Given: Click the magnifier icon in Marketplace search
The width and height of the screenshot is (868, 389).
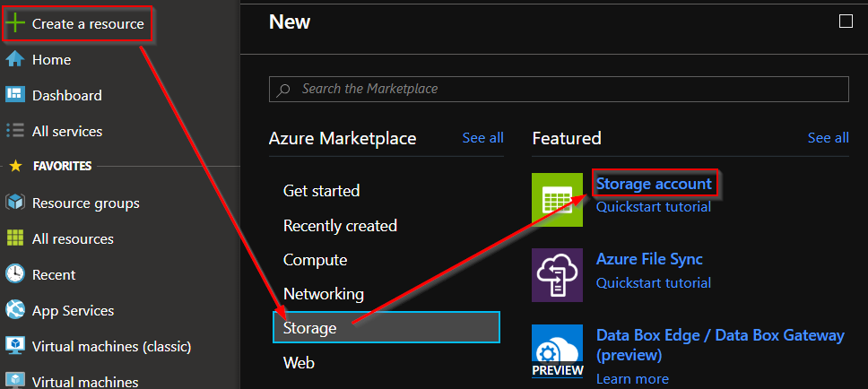Looking at the screenshot, I should pyautogui.click(x=282, y=90).
